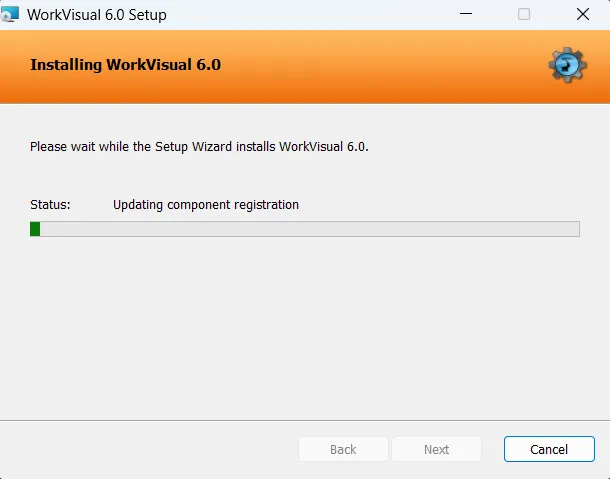Click the footer area left of Back button
Screen dimensions: 610x479
[x=150, y=449]
